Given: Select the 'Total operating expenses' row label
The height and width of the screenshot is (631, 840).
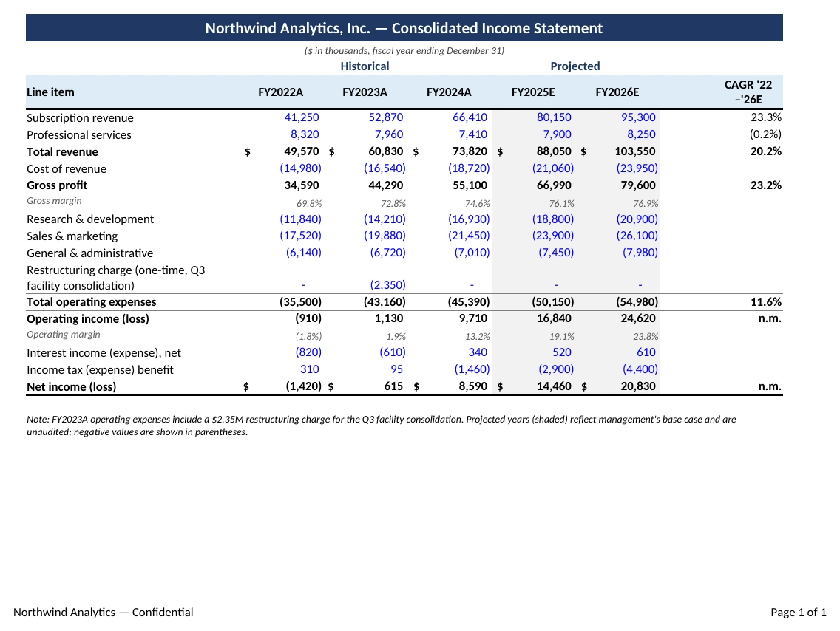Looking at the screenshot, I should point(91,302).
